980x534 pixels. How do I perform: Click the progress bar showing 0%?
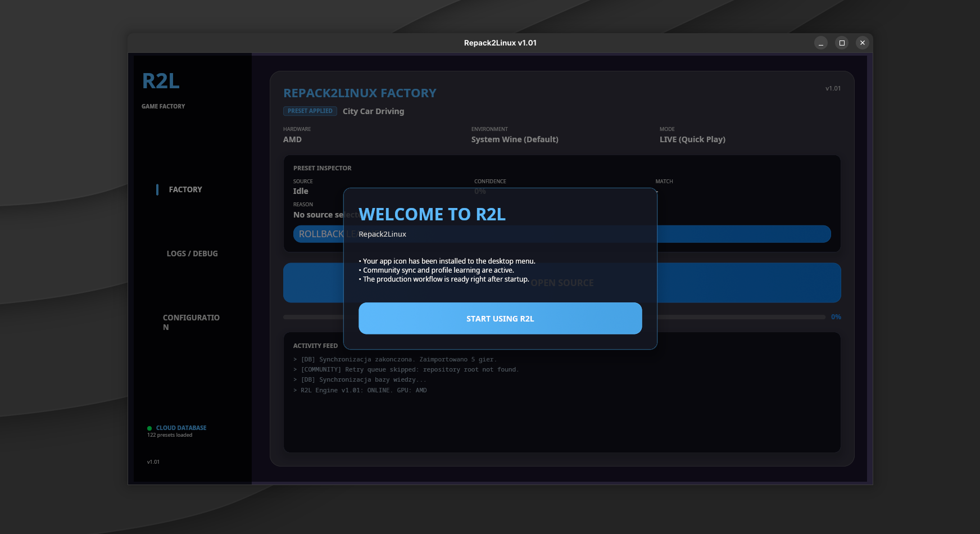554,317
